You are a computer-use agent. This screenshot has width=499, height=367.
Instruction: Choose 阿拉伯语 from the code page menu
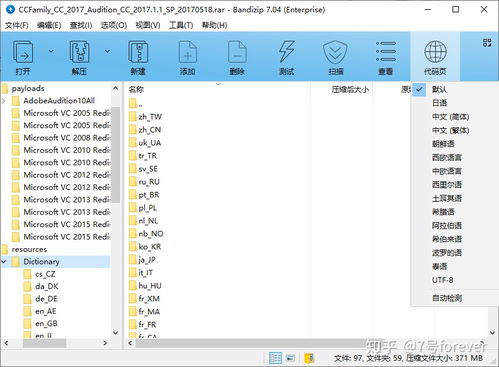tap(447, 226)
